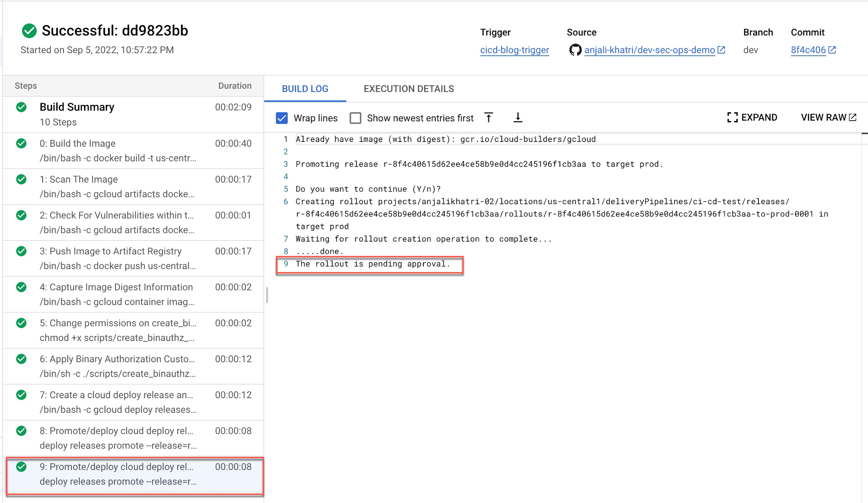Click log line 6 'Creating rollout projects' text
Image resolution: width=868 pixels, height=503 pixels.
[562, 214]
